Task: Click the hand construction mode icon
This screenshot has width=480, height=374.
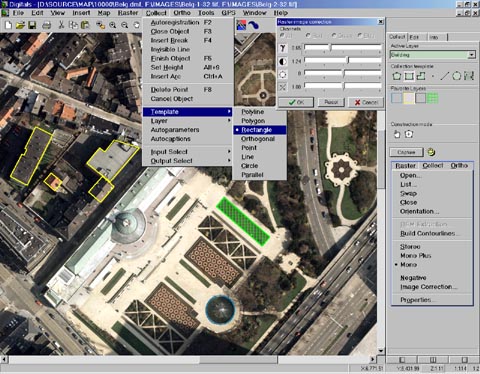Action: point(397,134)
